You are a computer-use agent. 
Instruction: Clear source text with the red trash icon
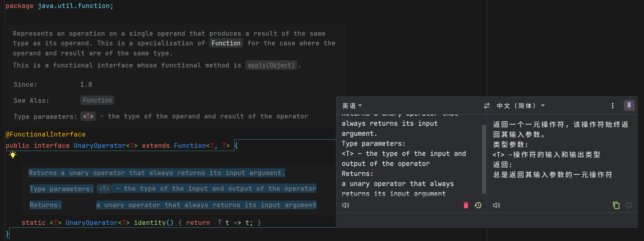[x=466, y=205]
